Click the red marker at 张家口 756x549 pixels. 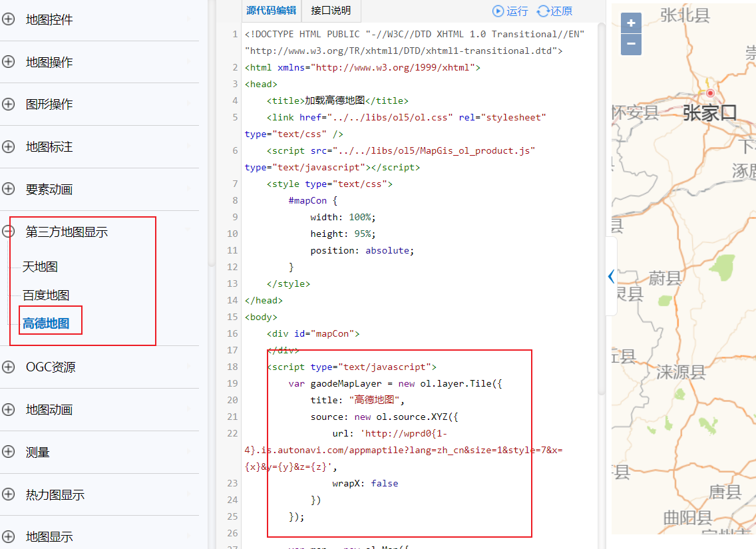[x=709, y=93]
